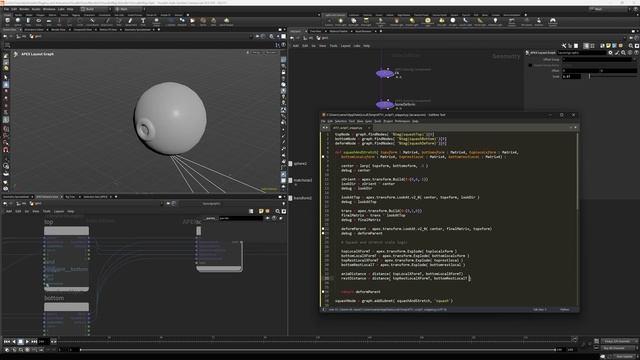This screenshot has height=360, width=640.
Task: Open parameter pane gear menu
Action: coord(610,53)
